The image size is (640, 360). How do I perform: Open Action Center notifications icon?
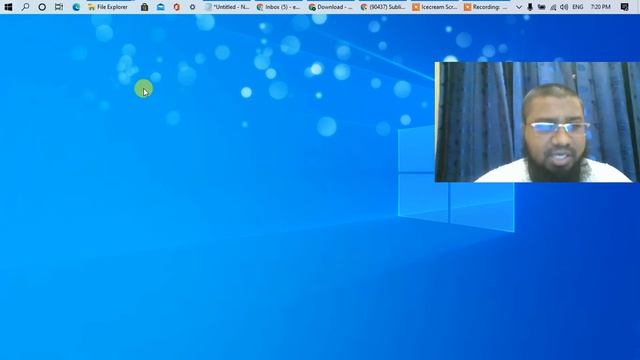(624, 7)
